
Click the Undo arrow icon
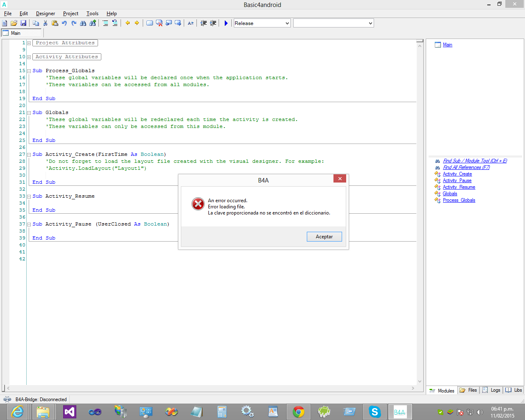64,23
